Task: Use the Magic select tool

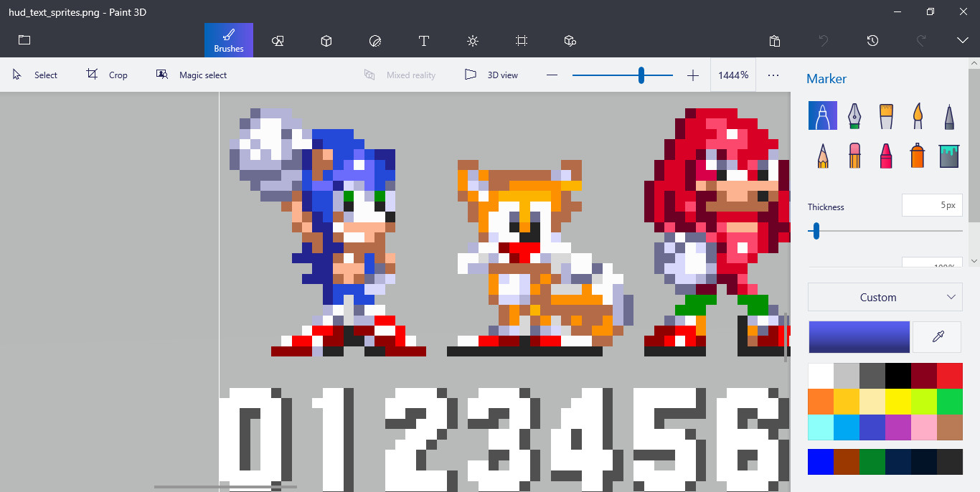Action: [x=191, y=75]
